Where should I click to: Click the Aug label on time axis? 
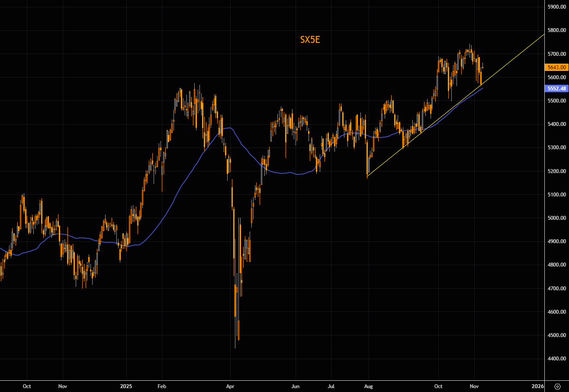point(368,386)
